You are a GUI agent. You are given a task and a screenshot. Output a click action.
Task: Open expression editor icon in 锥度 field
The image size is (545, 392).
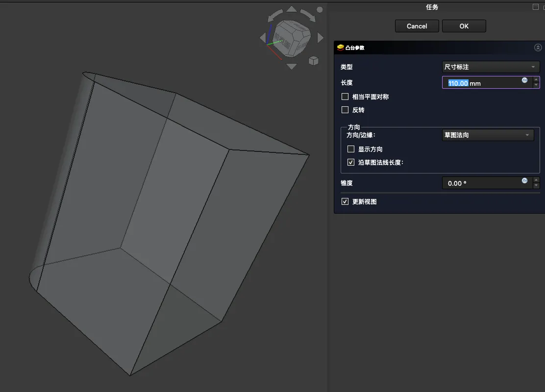coord(524,181)
